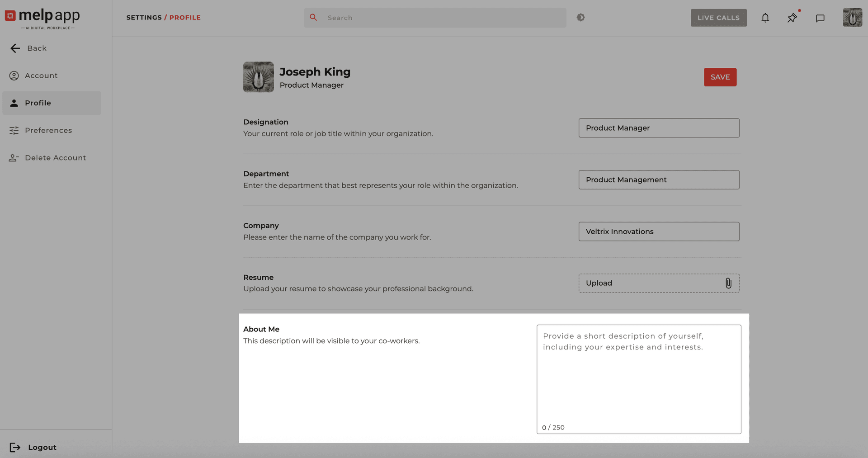Click into the About Me text area
Screen dimensions: 868x458
(x=638, y=380)
